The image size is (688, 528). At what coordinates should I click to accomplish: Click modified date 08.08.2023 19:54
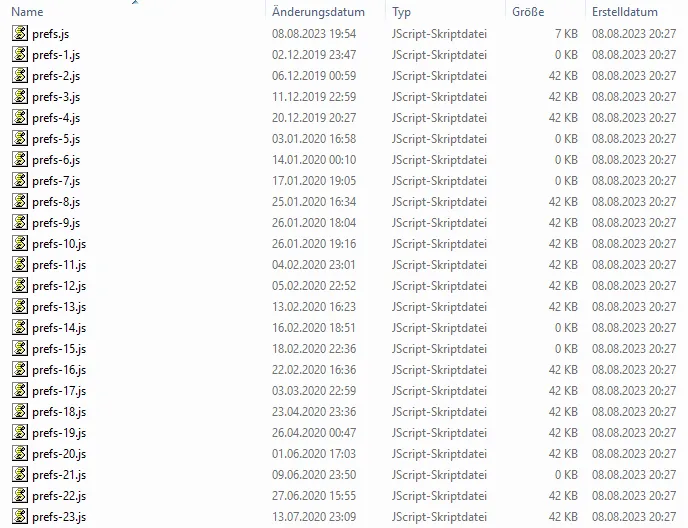click(x=314, y=34)
